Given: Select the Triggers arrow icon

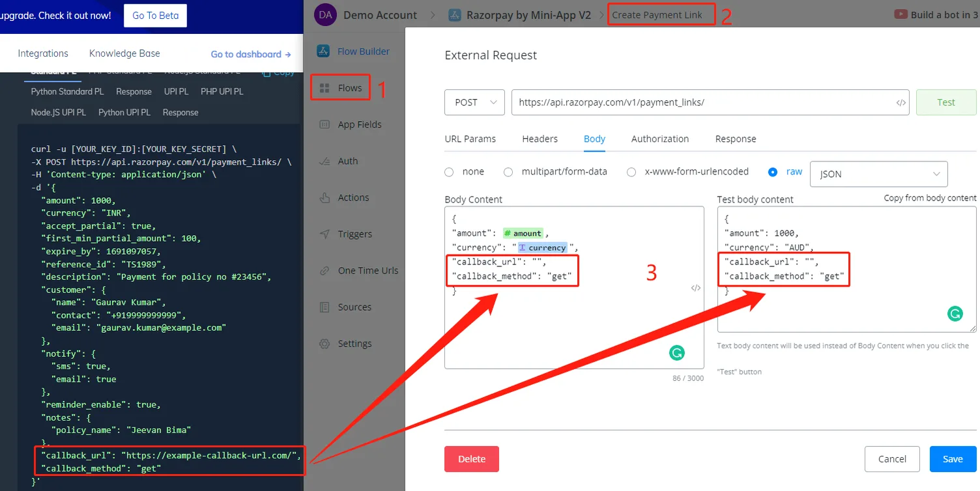Looking at the screenshot, I should click(324, 234).
